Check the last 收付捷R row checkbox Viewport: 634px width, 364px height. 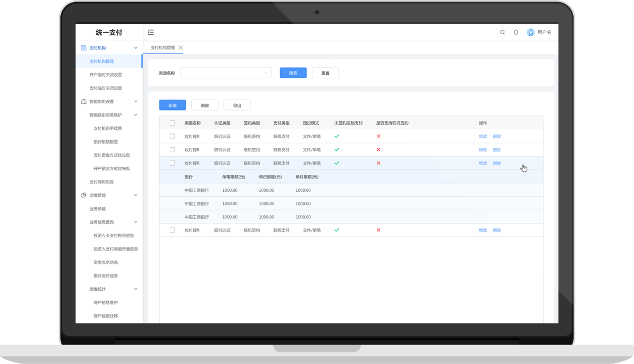coord(172,231)
